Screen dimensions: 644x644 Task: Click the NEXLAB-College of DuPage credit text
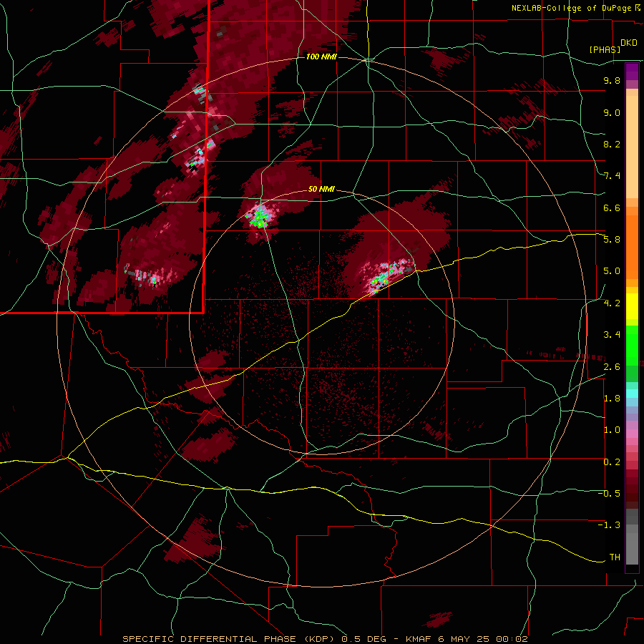[x=575, y=8]
